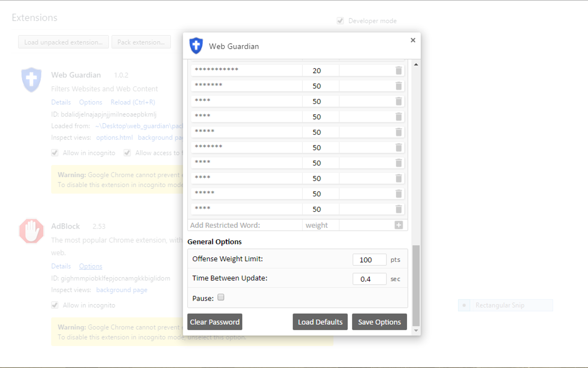This screenshot has height=368, width=588.
Task: Click the plus icon to add restricted word
Action: pyautogui.click(x=398, y=225)
